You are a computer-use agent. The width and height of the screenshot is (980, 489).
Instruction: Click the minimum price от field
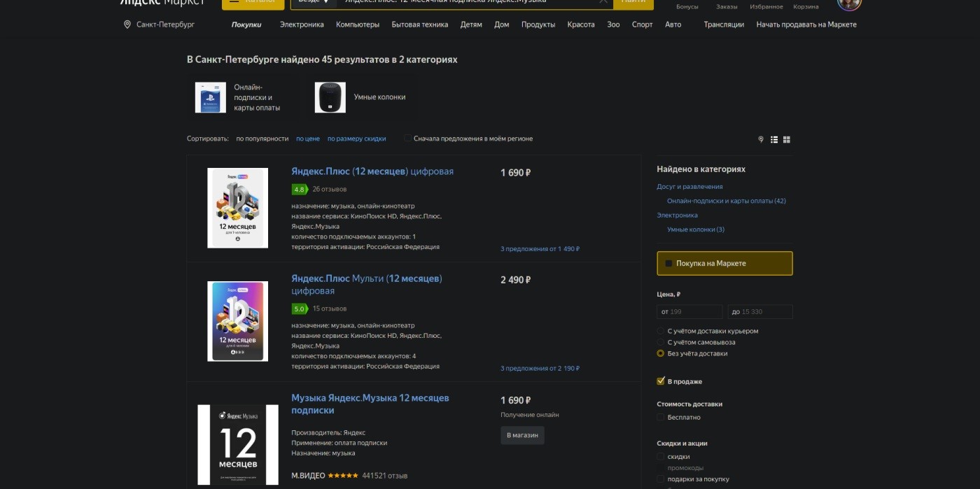[x=689, y=312]
